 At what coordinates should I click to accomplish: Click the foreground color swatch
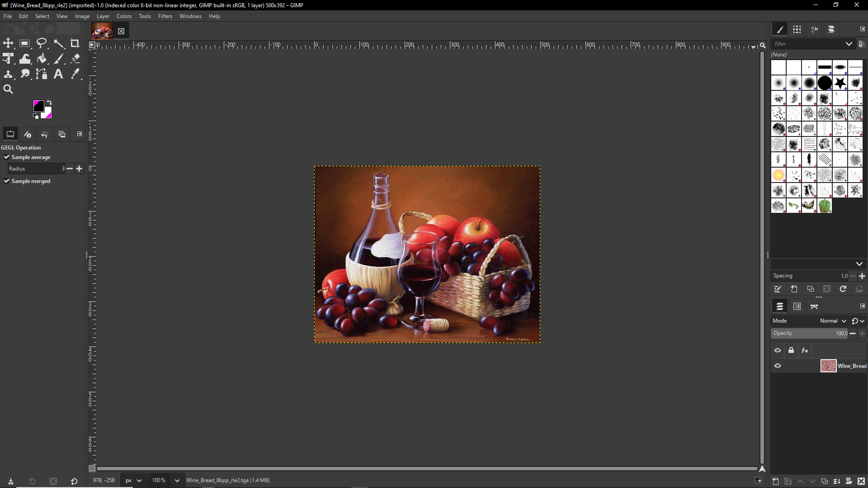tap(38, 106)
